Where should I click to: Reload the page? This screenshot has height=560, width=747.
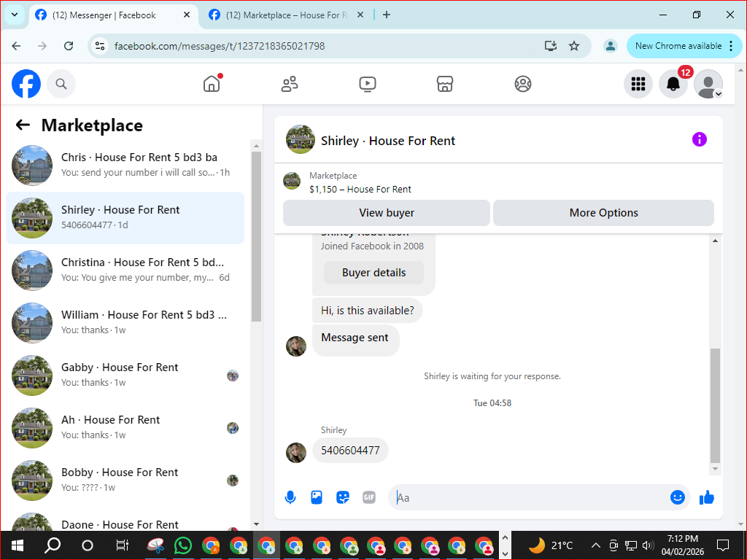(x=69, y=46)
